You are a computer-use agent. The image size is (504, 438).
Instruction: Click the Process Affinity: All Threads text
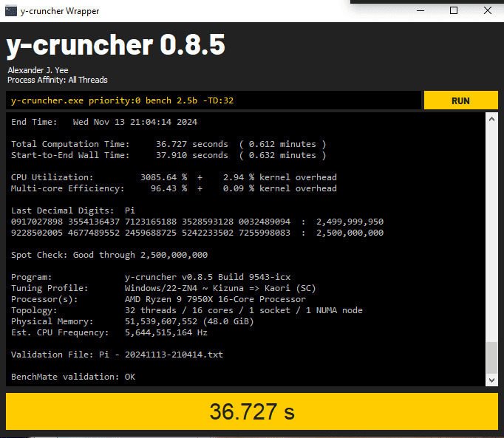point(58,80)
